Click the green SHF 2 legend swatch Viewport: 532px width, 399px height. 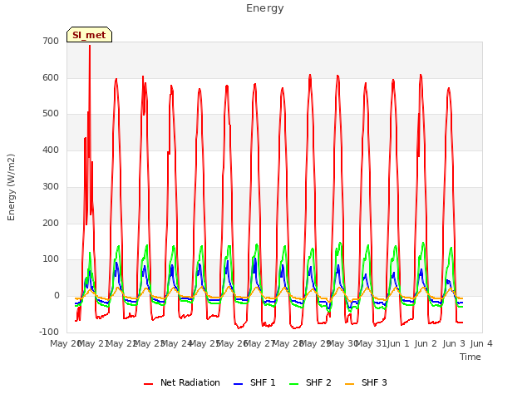coord(293,384)
